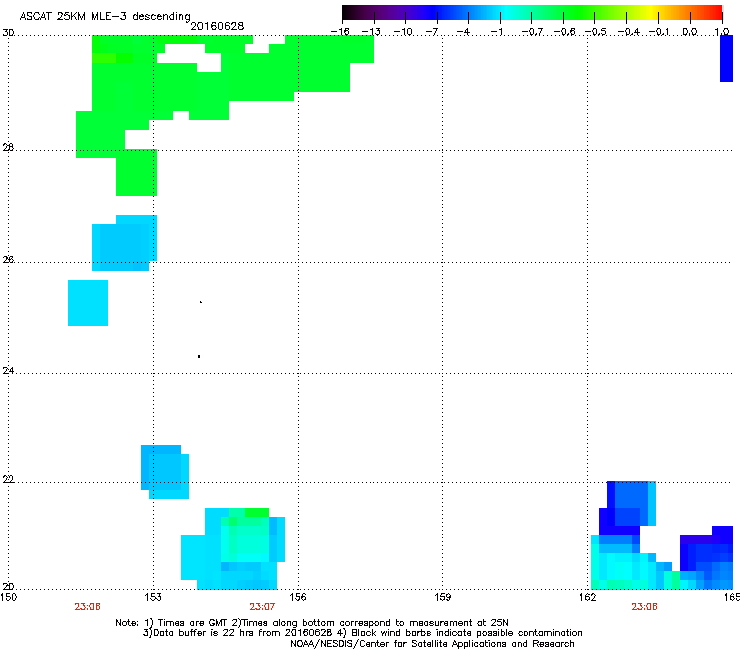The width and height of the screenshot is (740, 650).
Task: Click the latitude label 28
Action: coord(8,148)
